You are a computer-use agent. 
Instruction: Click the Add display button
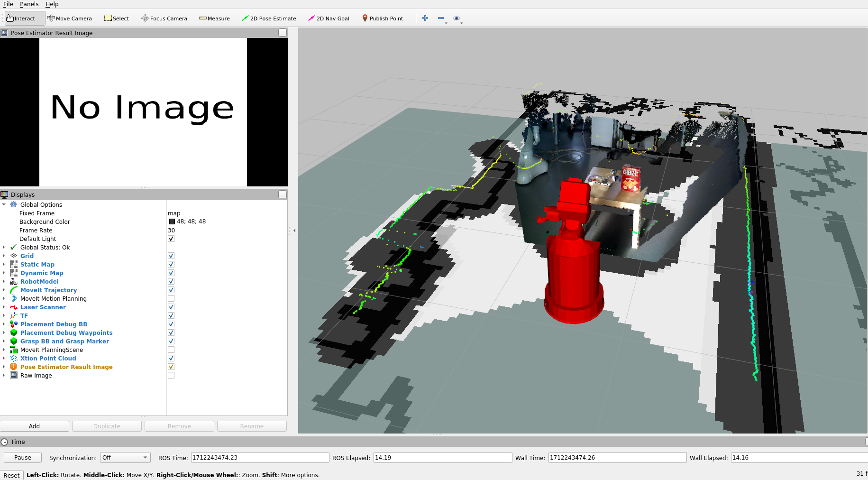35,426
